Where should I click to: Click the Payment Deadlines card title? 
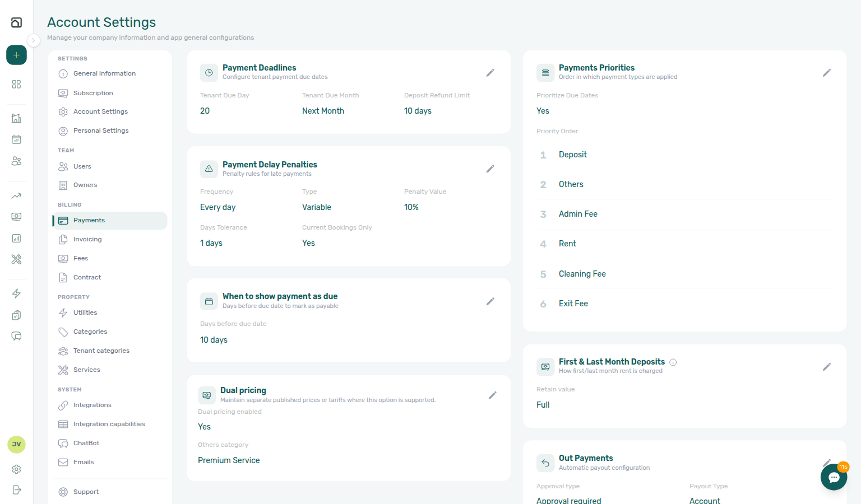click(x=259, y=68)
